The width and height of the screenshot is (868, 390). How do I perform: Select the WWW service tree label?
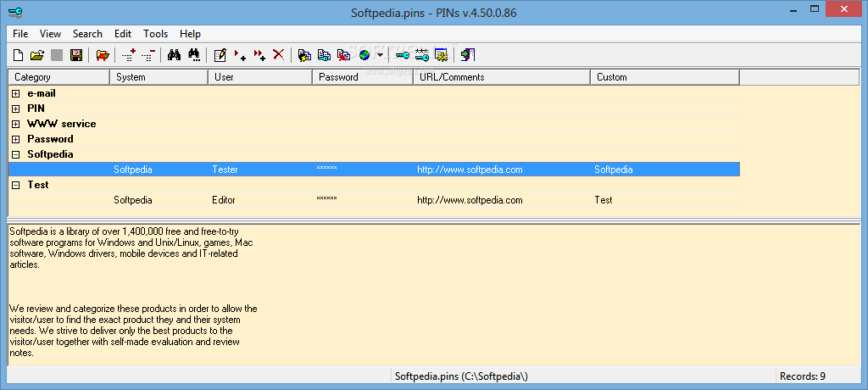tap(61, 124)
